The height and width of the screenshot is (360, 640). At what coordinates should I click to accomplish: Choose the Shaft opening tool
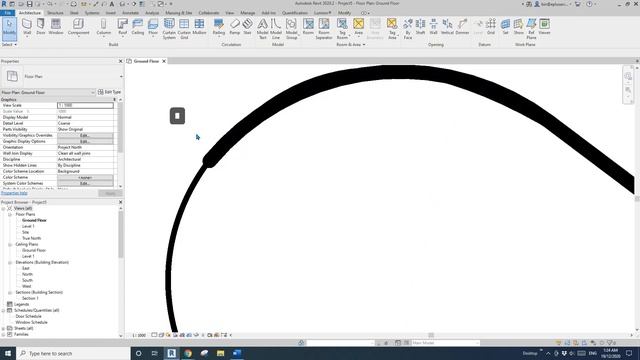point(420,27)
